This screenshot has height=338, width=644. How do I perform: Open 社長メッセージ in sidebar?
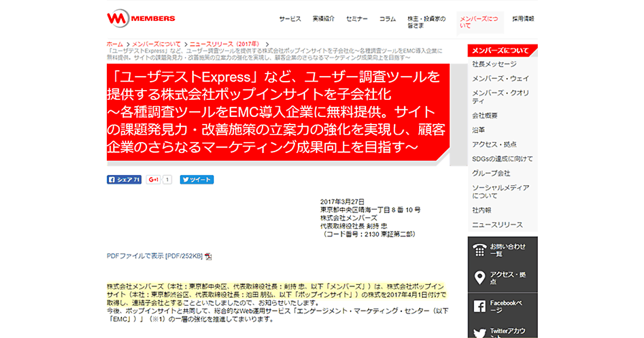click(x=494, y=64)
